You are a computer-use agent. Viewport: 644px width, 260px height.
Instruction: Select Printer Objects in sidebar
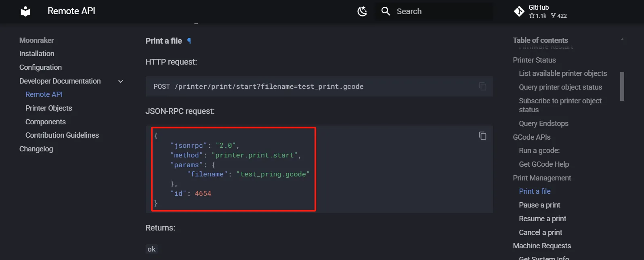click(48, 108)
